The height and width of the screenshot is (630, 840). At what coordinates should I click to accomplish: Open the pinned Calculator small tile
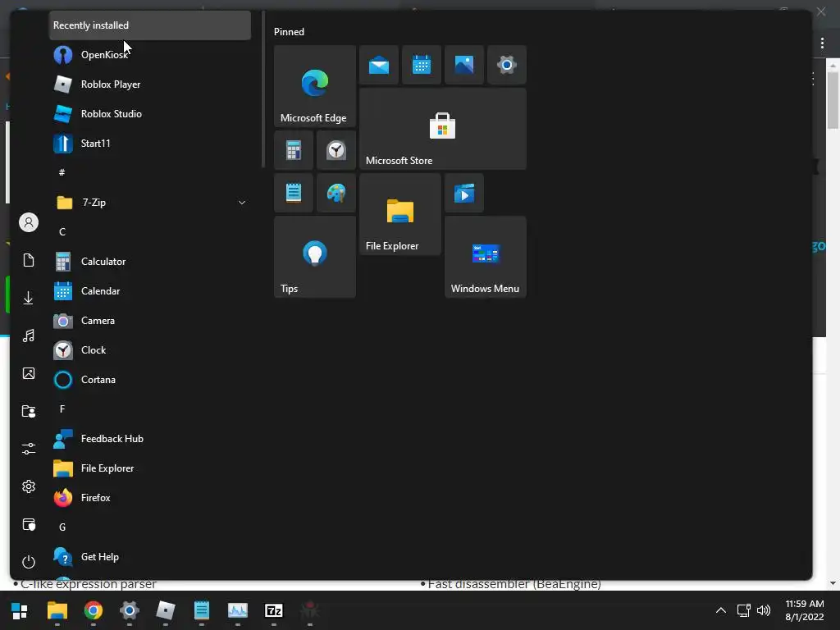point(294,150)
